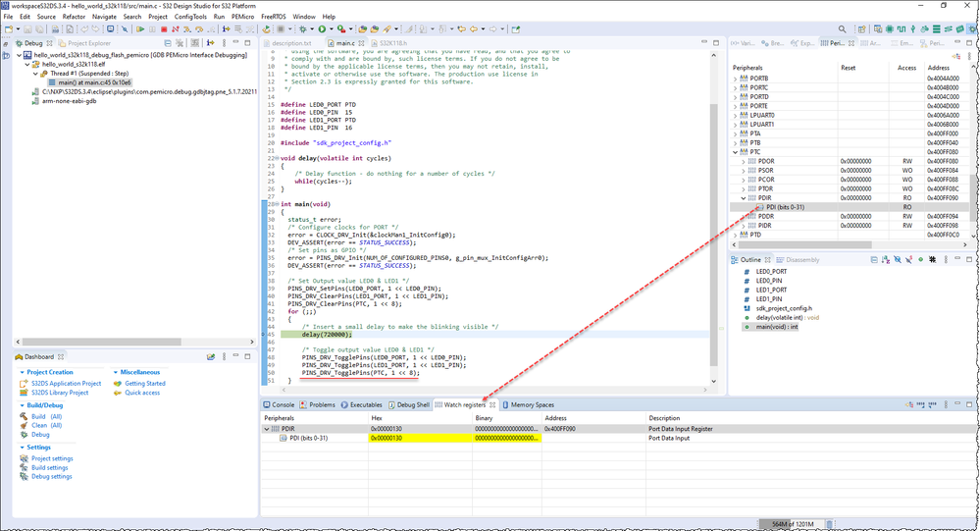
Task: Resume debugging with the green Resume icon
Action: tap(140, 28)
